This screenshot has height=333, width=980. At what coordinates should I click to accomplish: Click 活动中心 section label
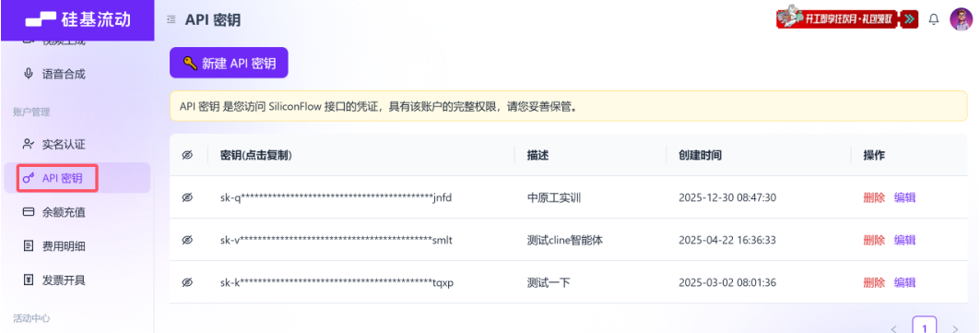[x=31, y=318]
